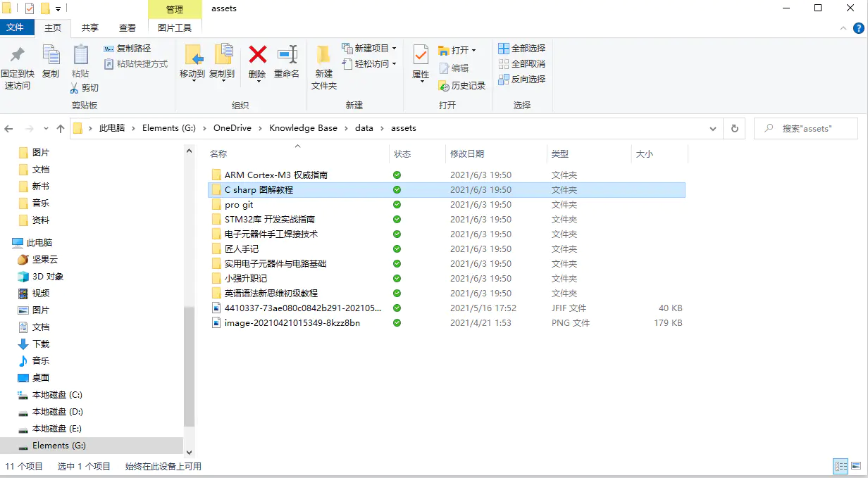The width and height of the screenshot is (868, 478).
Task: Click the Cut scissors icon
Action: [75, 88]
